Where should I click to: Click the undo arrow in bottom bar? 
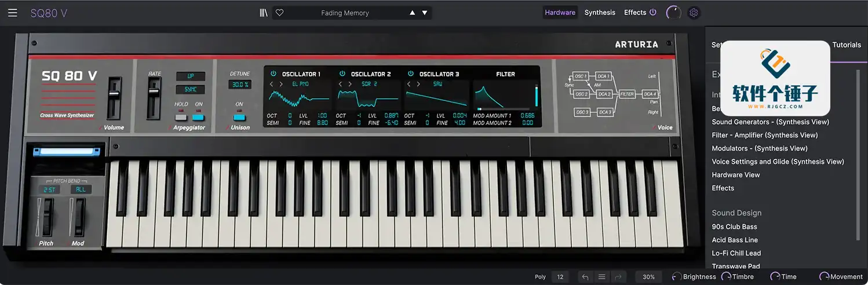[x=585, y=277]
